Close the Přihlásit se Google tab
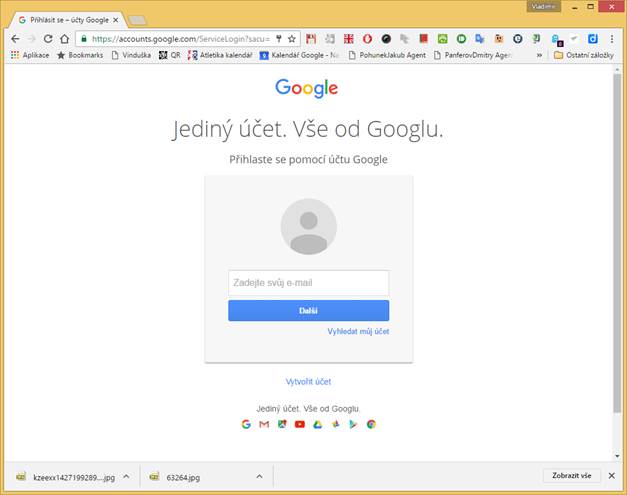This screenshot has height=495, width=627. click(x=116, y=20)
